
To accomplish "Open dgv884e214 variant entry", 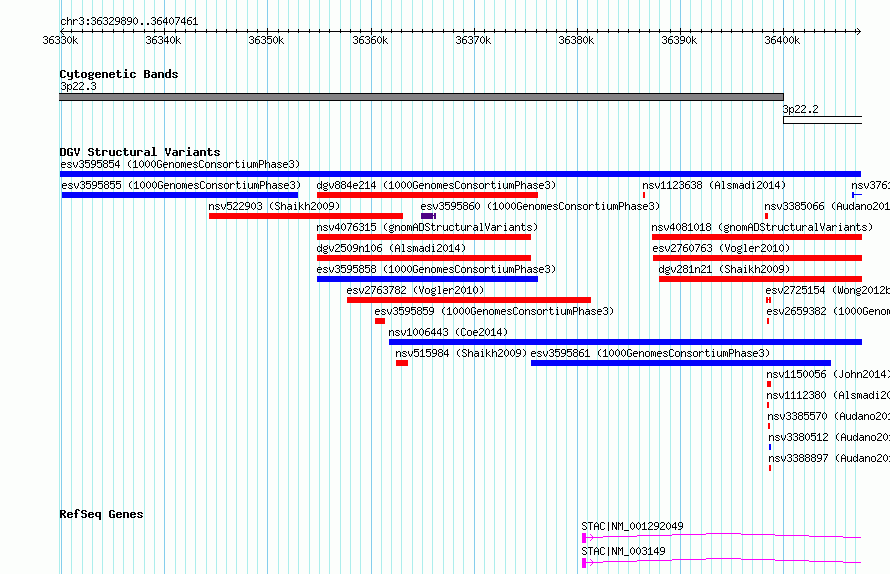I will tap(436, 186).
